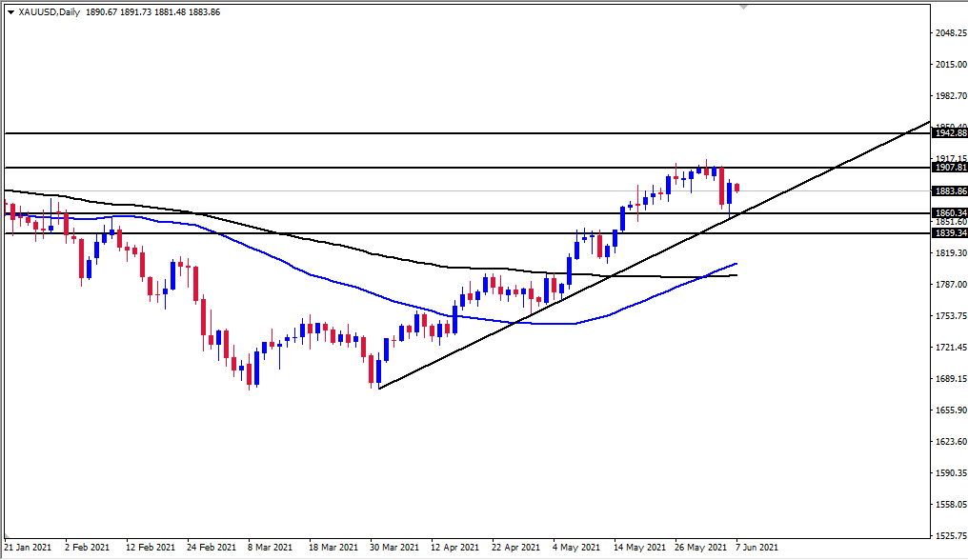Viewport: 968px width, 560px height.
Task: Click the 1689.15 price scale value
Action: 951,379
